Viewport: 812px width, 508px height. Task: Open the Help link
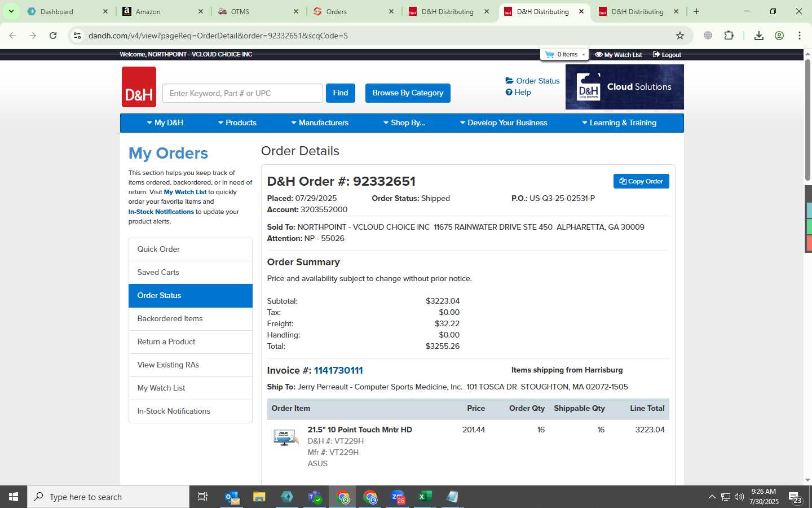click(x=518, y=92)
